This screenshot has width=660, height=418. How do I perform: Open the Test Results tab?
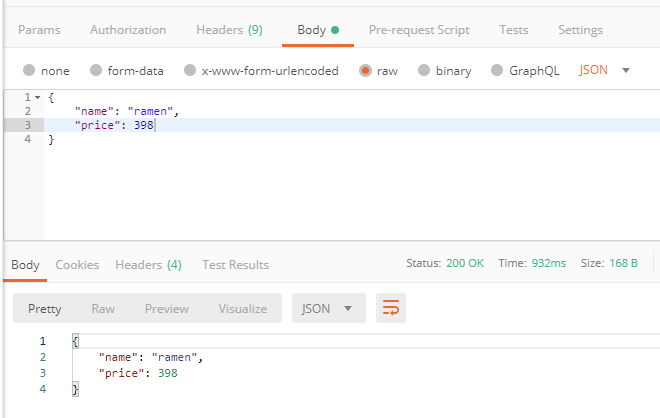(x=235, y=265)
